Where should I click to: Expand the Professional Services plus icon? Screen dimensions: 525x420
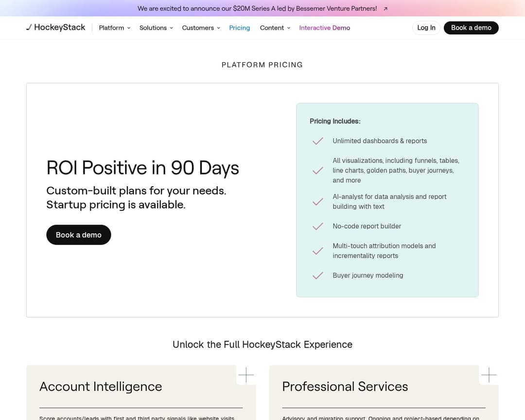click(x=489, y=375)
